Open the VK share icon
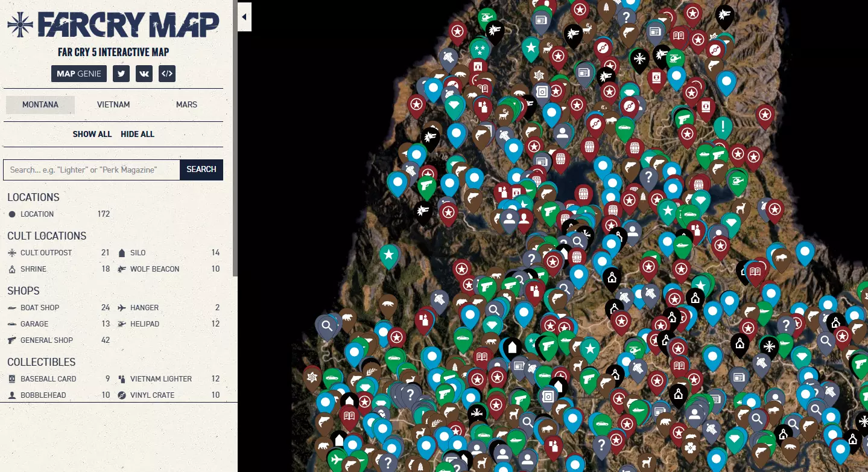This screenshot has width=868, height=472. point(144,74)
